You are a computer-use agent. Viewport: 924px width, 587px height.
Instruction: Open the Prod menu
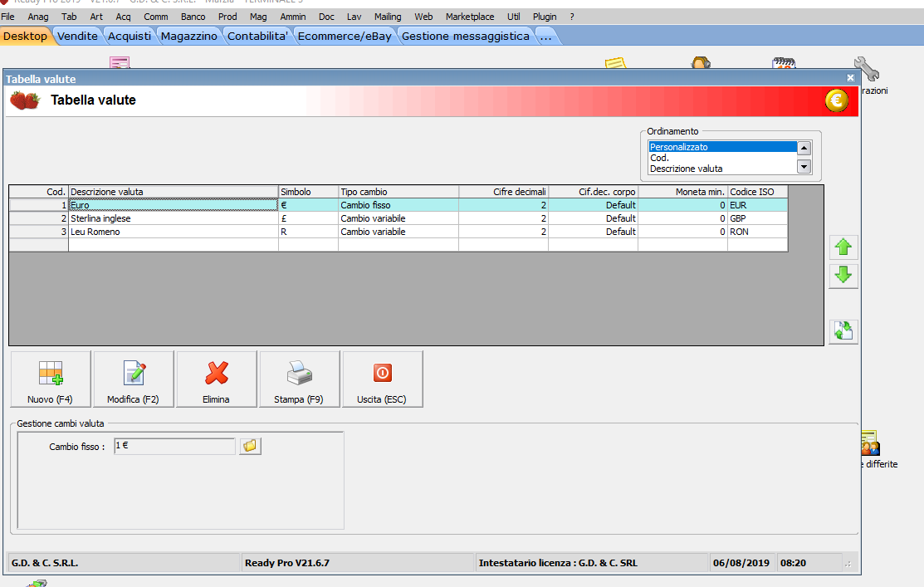227,17
